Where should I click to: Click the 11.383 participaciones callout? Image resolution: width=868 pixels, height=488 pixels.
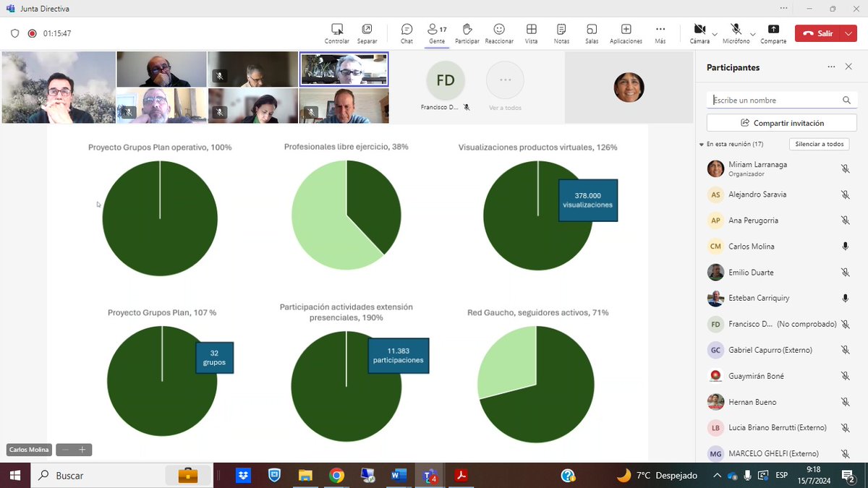click(x=398, y=355)
